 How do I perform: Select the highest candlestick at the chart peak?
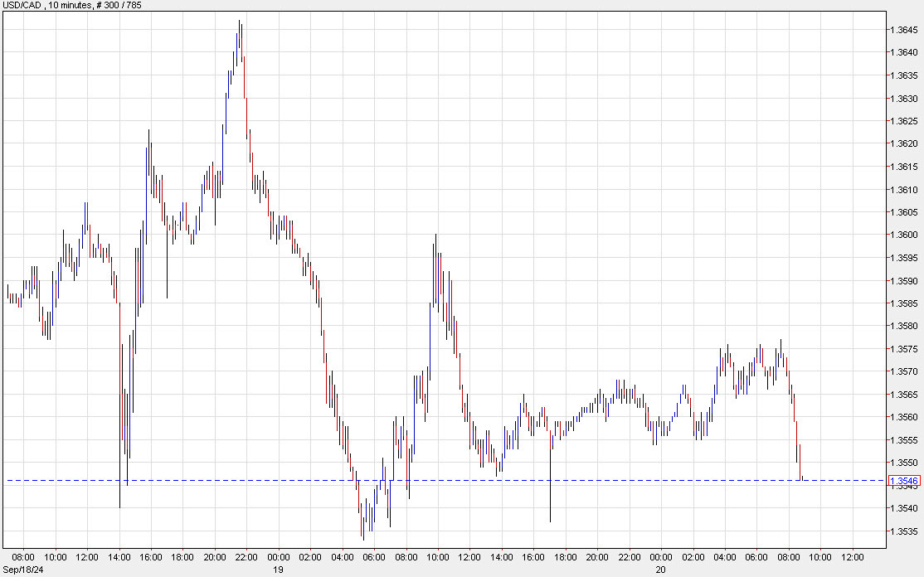240,29
